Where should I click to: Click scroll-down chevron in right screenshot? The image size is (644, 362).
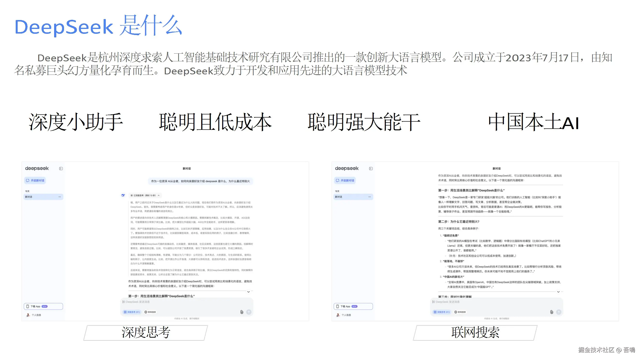click(x=558, y=292)
